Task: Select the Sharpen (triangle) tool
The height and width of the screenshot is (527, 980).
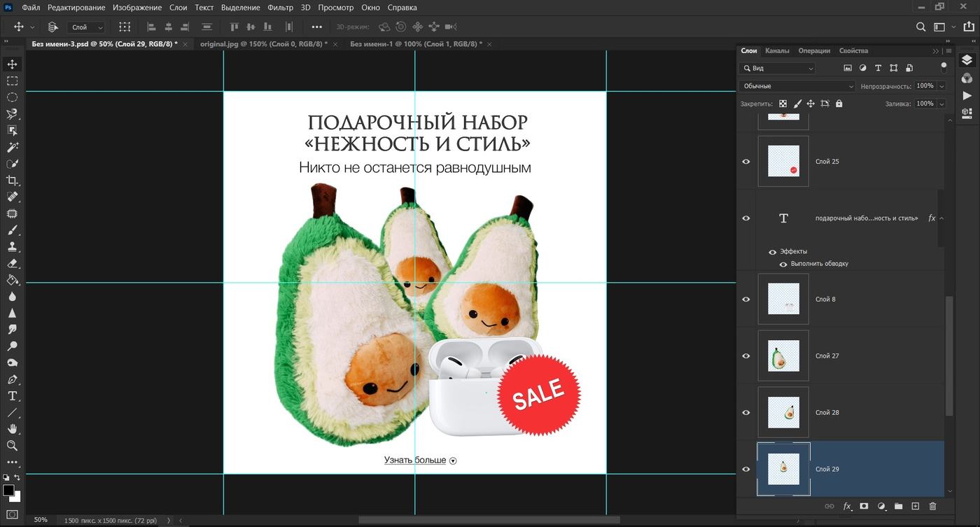Action: [x=12, y=314]
